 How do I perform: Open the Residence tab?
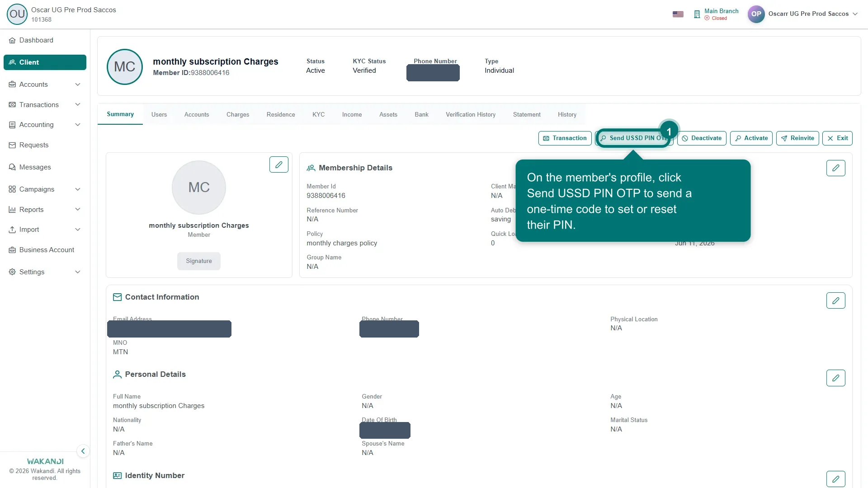[281, 115]
